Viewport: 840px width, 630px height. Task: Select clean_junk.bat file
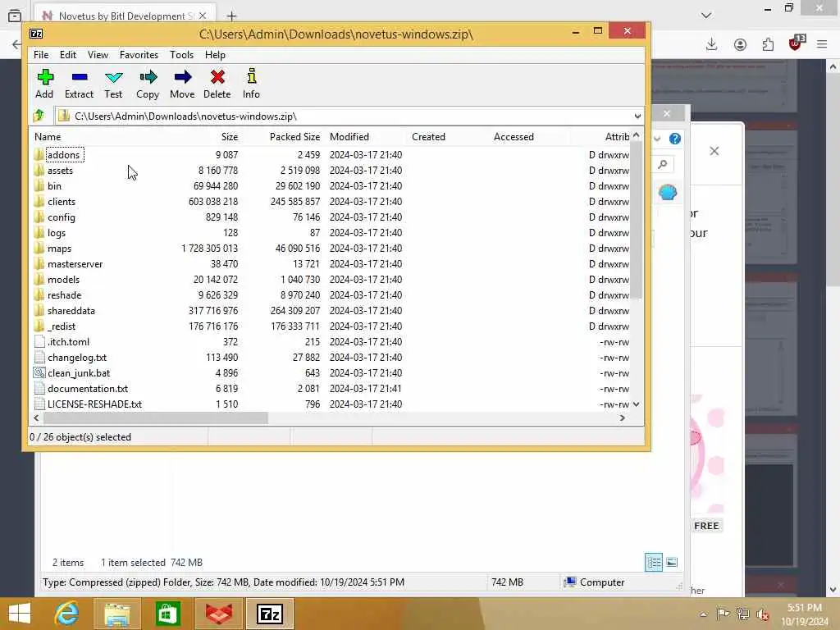pyautogui.click(x=78, y=372)
